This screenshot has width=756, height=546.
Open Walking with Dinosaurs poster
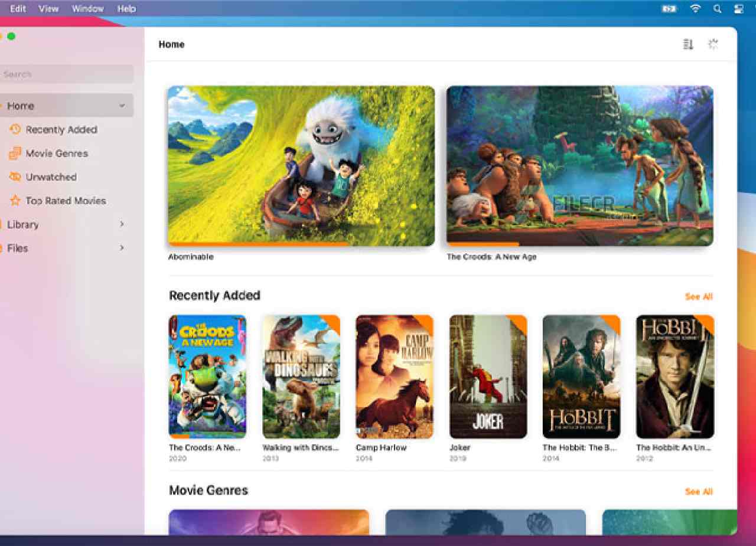(x=301, y=377)
